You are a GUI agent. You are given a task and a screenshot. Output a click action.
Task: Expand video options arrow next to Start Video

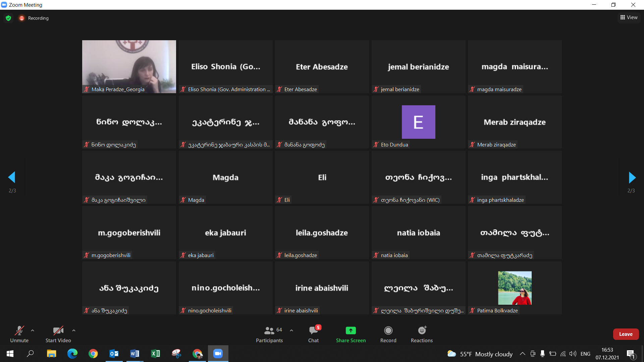tap(74, 330)
